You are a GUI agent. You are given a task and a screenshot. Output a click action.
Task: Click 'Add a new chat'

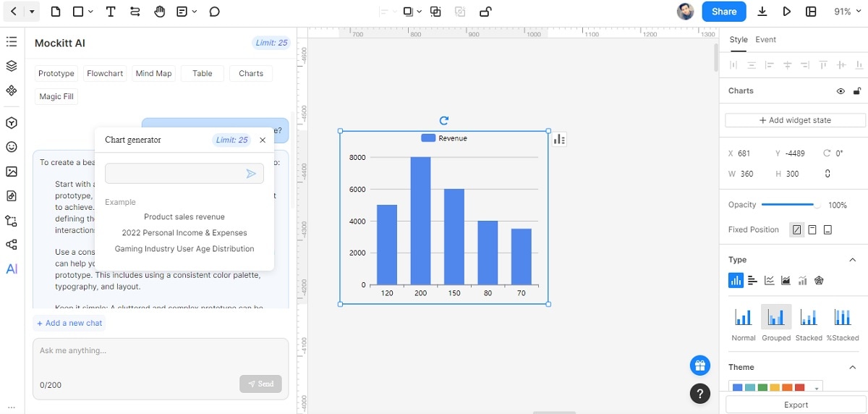pos(69,323)
